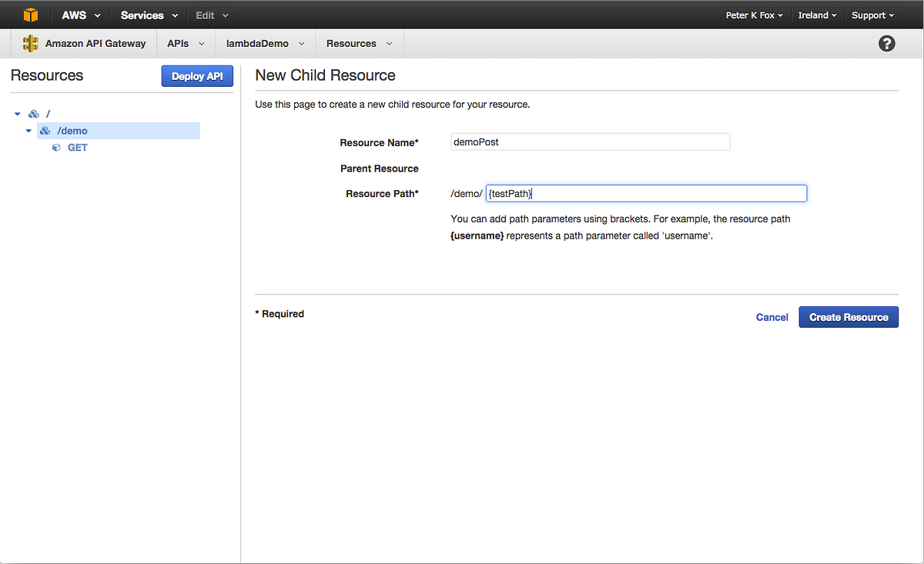Viewport: 924px width, 564px height.
Task: Open the help question mark icon
Action: coord(886,43)
